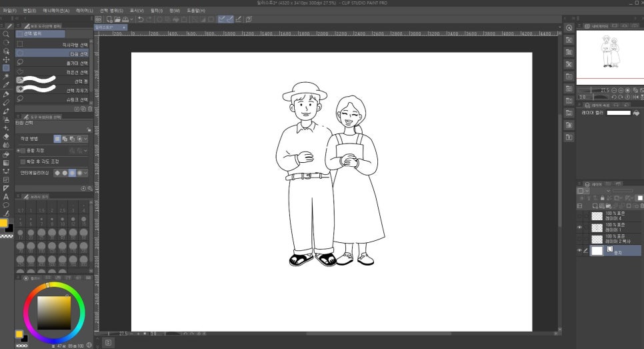Select the Pen tool in toolbox
Viewport: 644px width, 349px height.
(x=6, y=94)
